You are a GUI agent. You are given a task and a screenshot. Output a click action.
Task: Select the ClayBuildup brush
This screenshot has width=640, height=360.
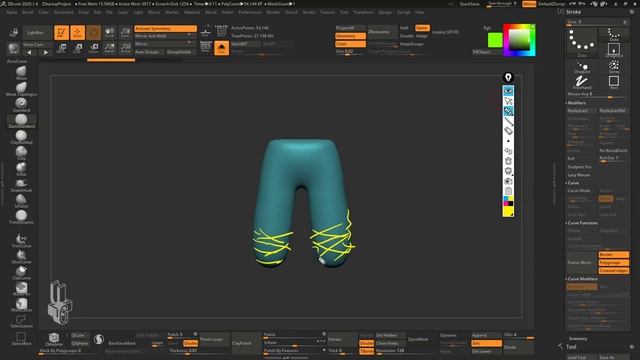click(x=21, y=137)
